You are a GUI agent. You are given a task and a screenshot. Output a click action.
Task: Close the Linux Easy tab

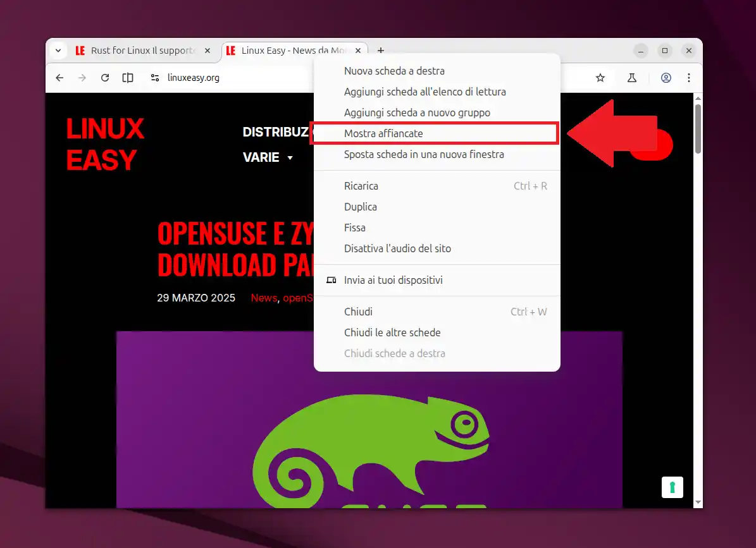click(x=358, y=51)
